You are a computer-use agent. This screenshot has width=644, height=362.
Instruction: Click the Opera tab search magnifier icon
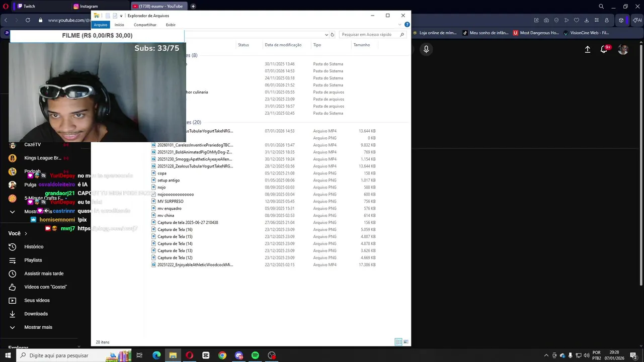point(601,7)
